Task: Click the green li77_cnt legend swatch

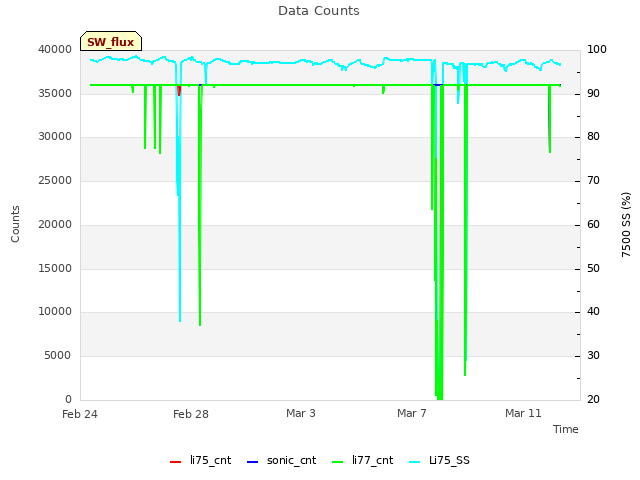Action: (x=338, y=462)
